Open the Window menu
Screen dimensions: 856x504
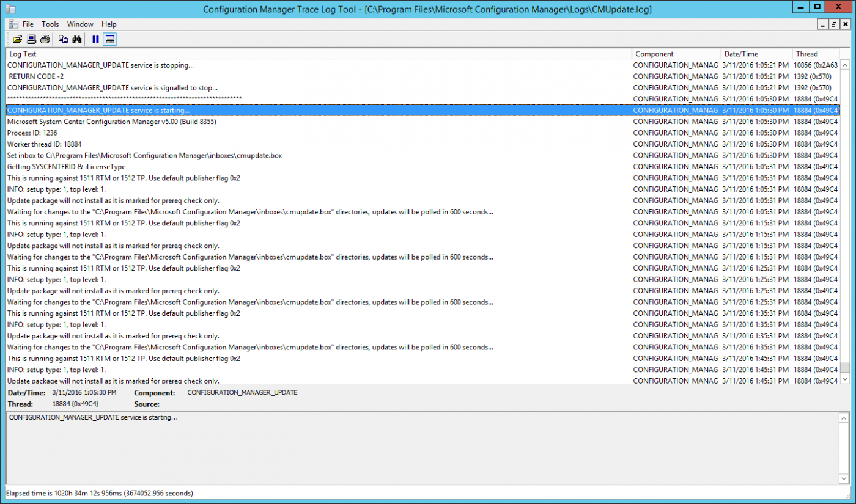tap(80, 24)
